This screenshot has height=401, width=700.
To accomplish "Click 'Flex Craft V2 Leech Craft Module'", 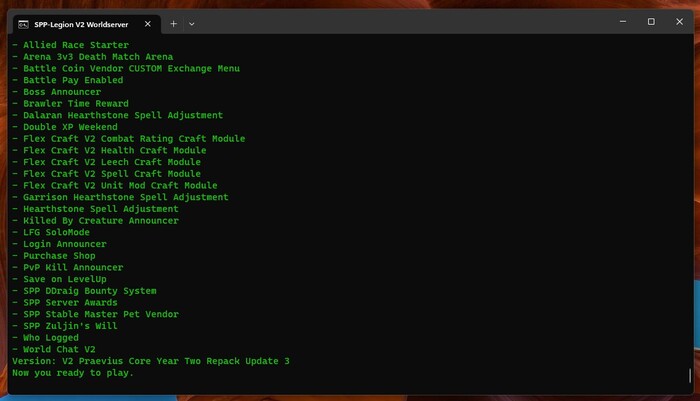I will tap(106, 162).
